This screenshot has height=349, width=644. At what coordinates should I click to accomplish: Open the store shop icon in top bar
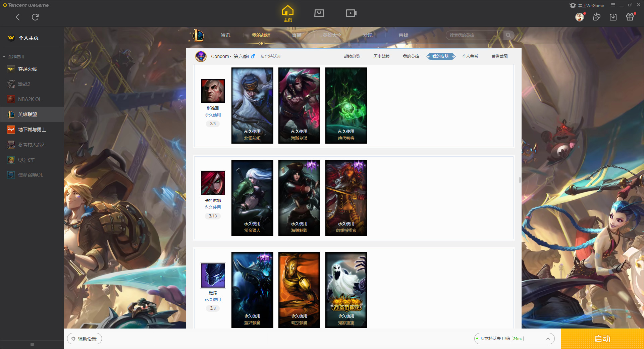pyautogui.click(x=319, y=13)
